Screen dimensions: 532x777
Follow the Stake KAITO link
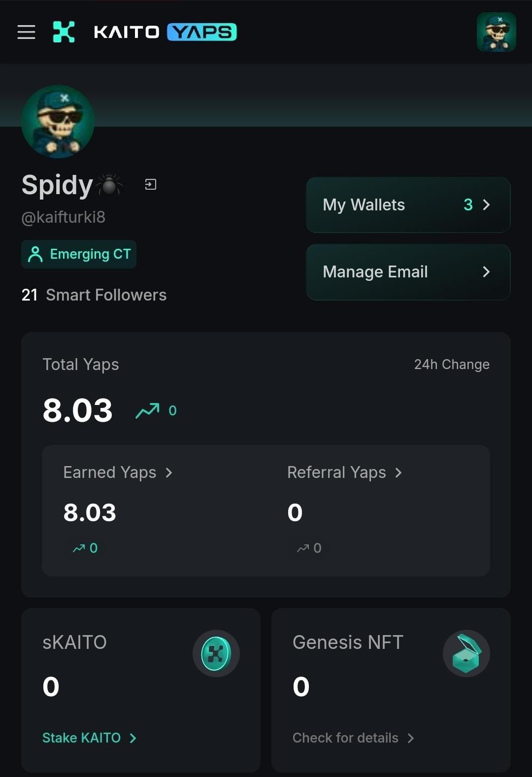(89, 738)
